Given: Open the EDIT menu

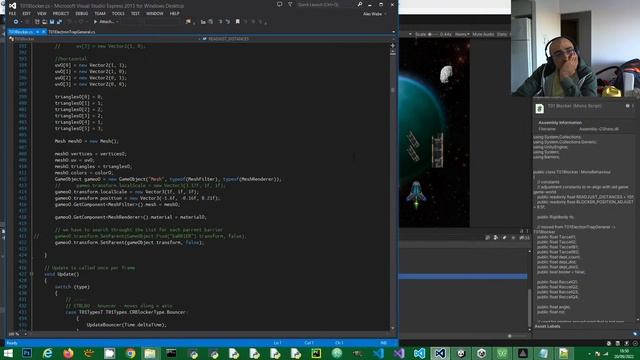Looking at the screenshot, I should tap(27, 13).
